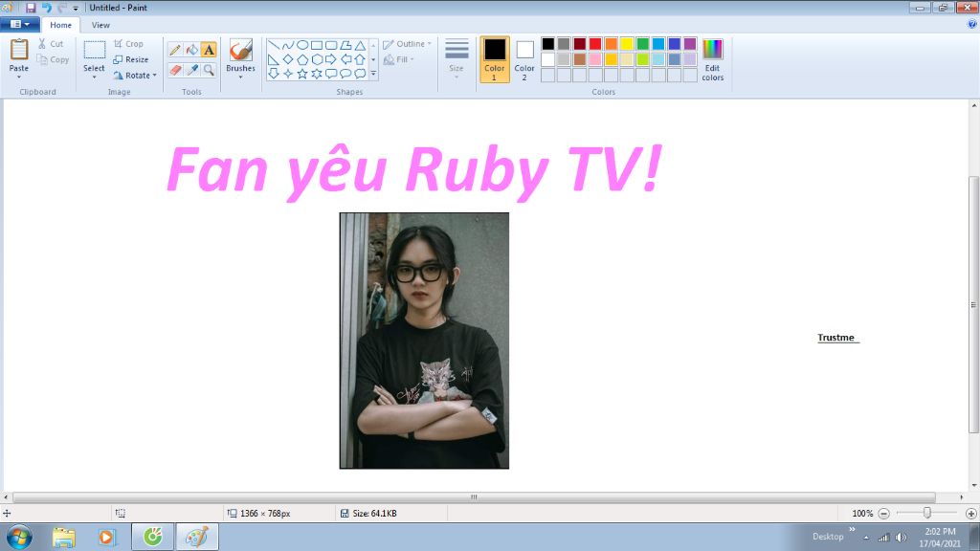Click the Crop button

(129, 44)
